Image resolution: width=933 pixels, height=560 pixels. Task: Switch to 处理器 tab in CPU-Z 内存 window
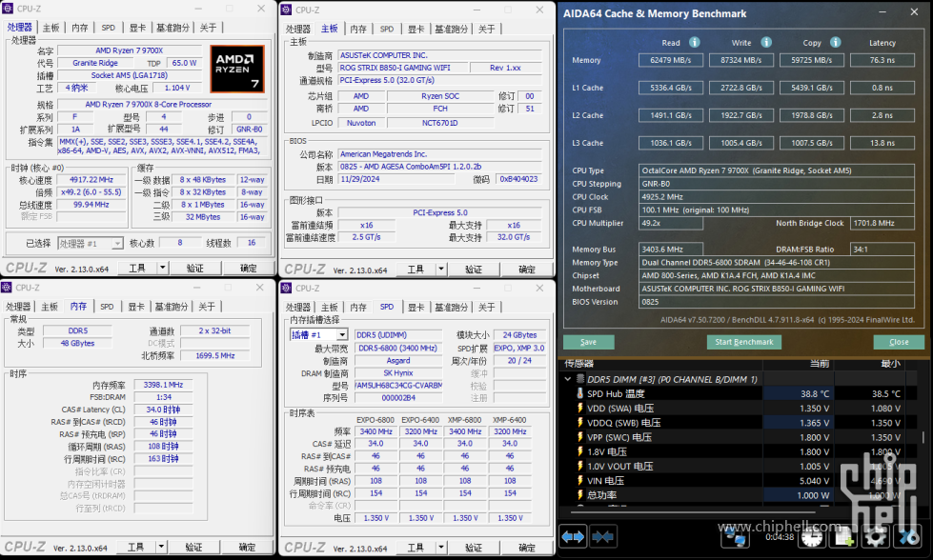(x=18, y=307)
